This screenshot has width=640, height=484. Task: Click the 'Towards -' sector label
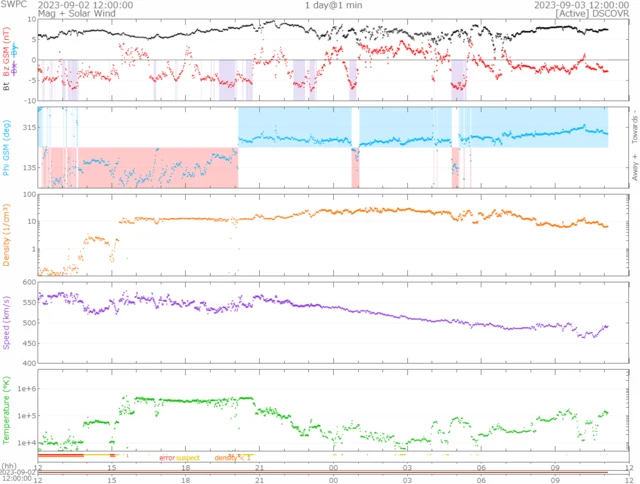coord(635,126)
